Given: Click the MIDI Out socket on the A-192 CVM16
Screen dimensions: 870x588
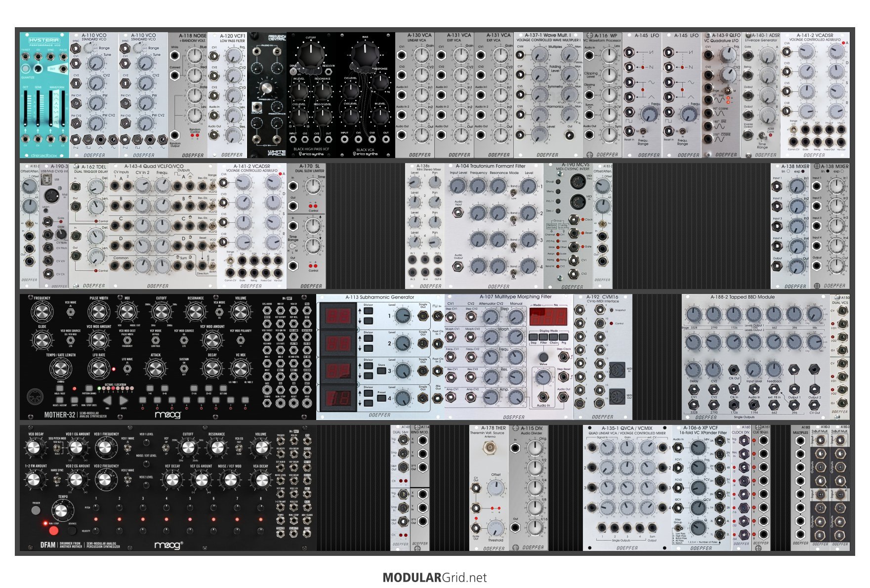Looking at the screenshot, I should [617, 396].
